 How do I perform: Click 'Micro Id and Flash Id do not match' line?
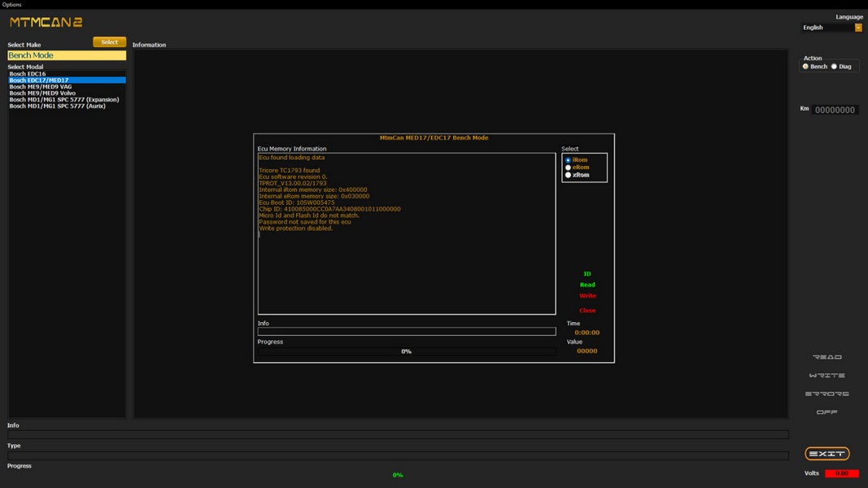click(x=309, y=216)
